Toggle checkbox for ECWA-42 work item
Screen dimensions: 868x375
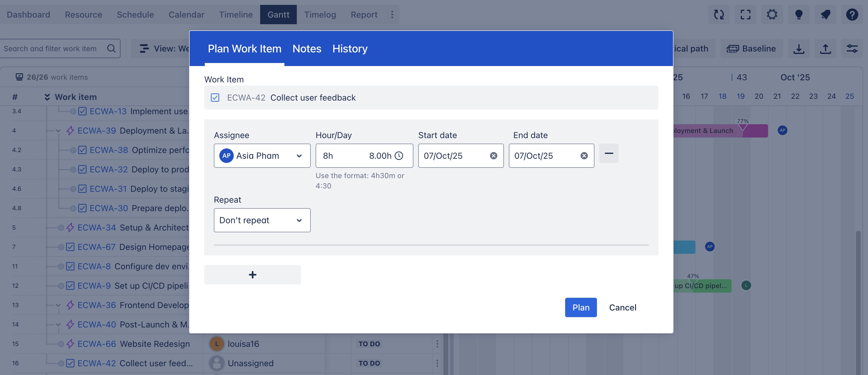click(215, 98)
